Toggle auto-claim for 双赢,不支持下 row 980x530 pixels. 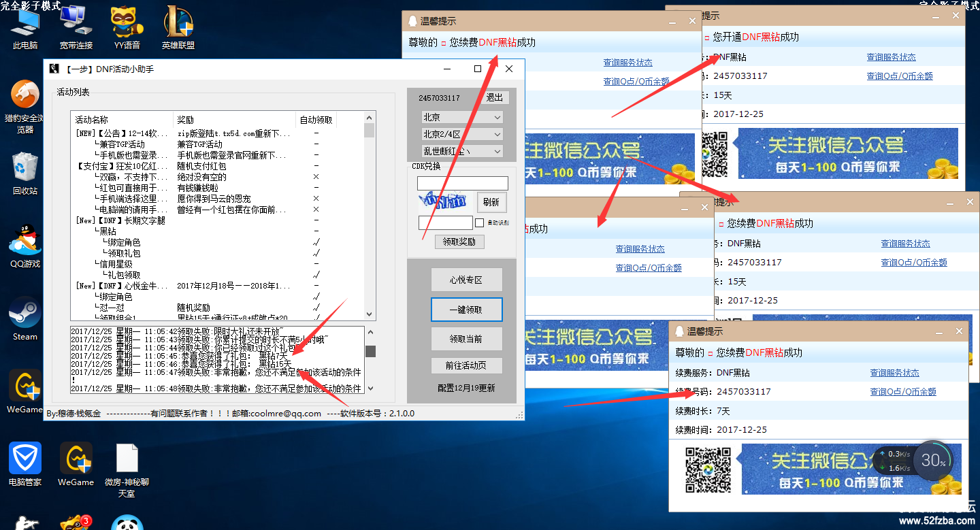[x=316, y=177]
